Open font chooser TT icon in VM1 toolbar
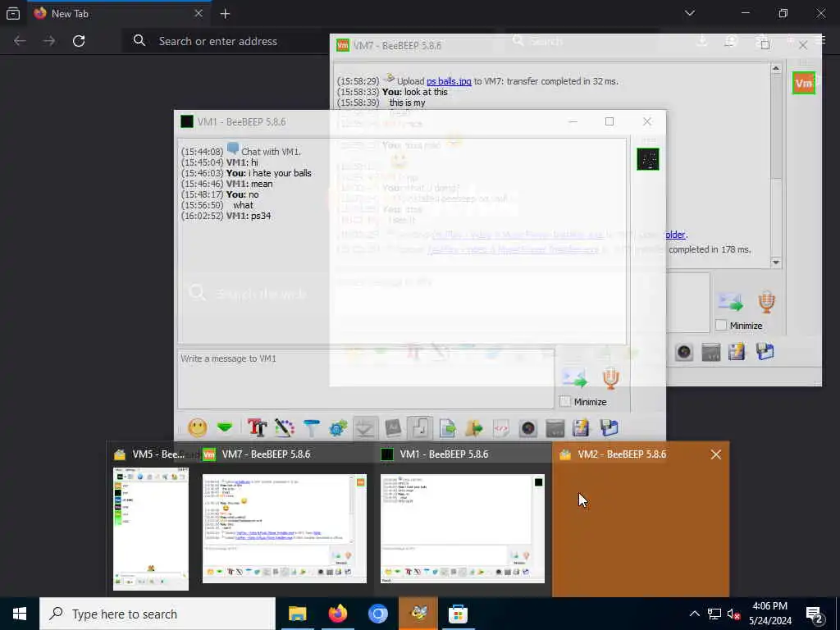Image resolution: width=840 pixels, height=630 pixels. pyautogui.click(x=257, y=427)
